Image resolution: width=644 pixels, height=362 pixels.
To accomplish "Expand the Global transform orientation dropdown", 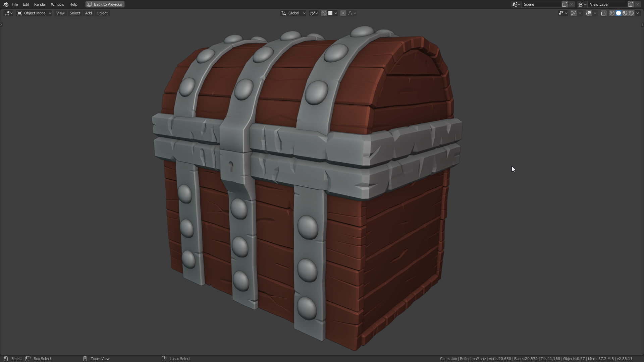I will 293,13.
